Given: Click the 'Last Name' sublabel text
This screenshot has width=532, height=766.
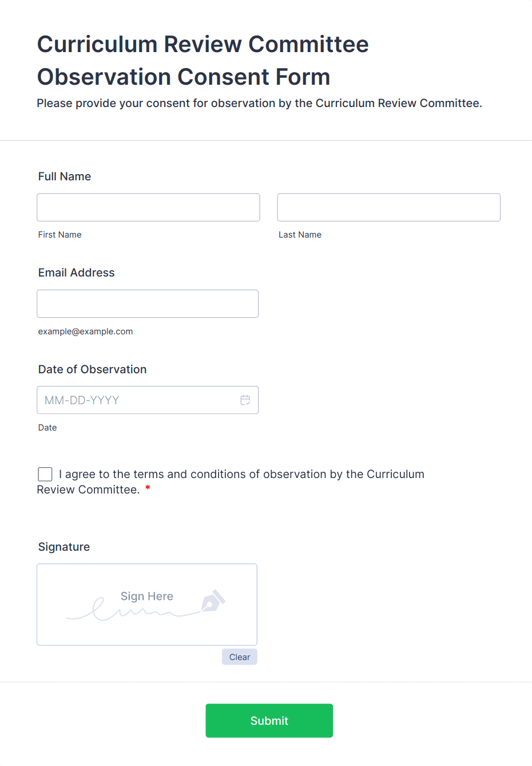Looking at the screenshot, I should click(300, 235).
